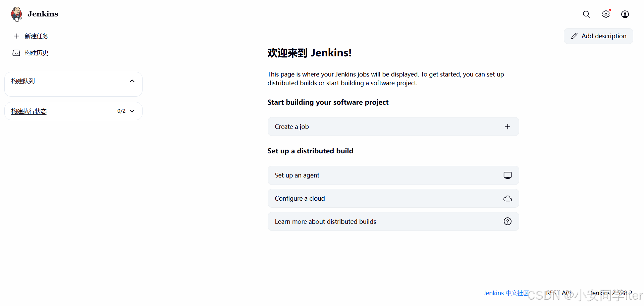Click the pencil icon on Add description

point(574,36)
